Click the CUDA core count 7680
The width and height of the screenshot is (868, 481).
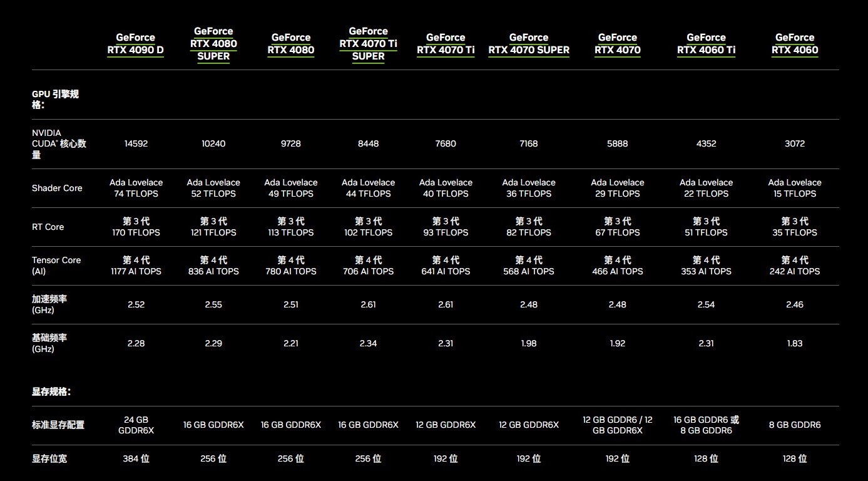point(446,144)
